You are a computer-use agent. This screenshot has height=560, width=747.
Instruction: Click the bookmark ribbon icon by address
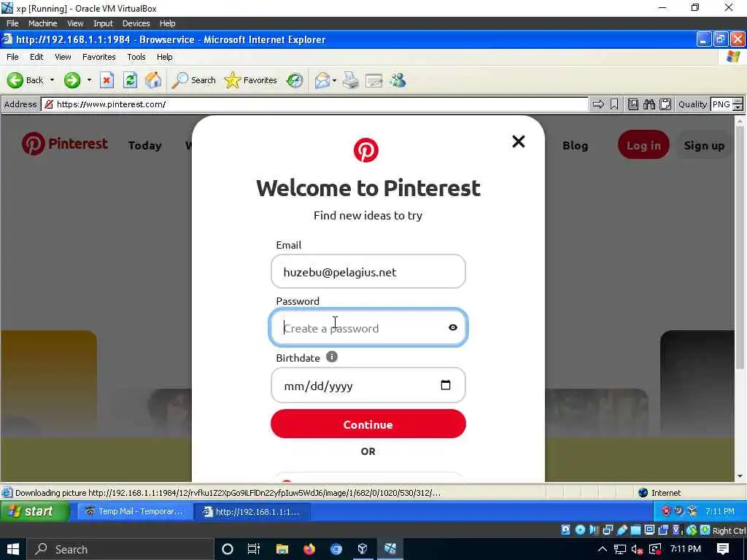point(614,104)
